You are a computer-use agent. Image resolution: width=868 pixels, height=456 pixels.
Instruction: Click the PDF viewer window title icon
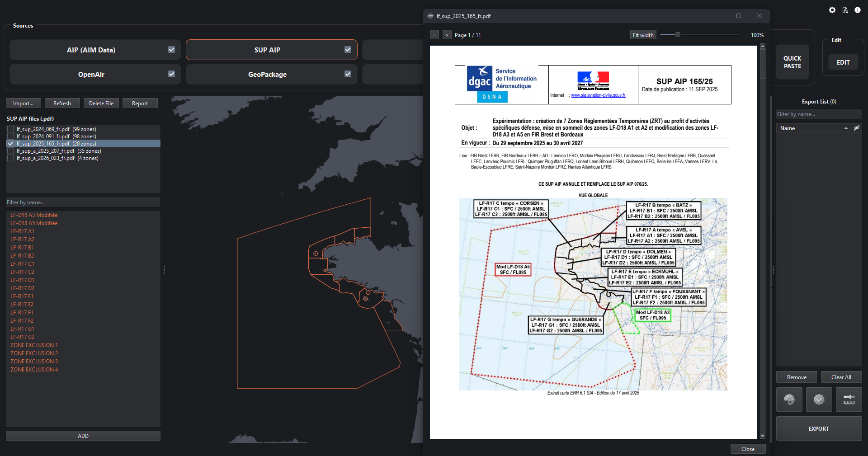coord(430,16)
